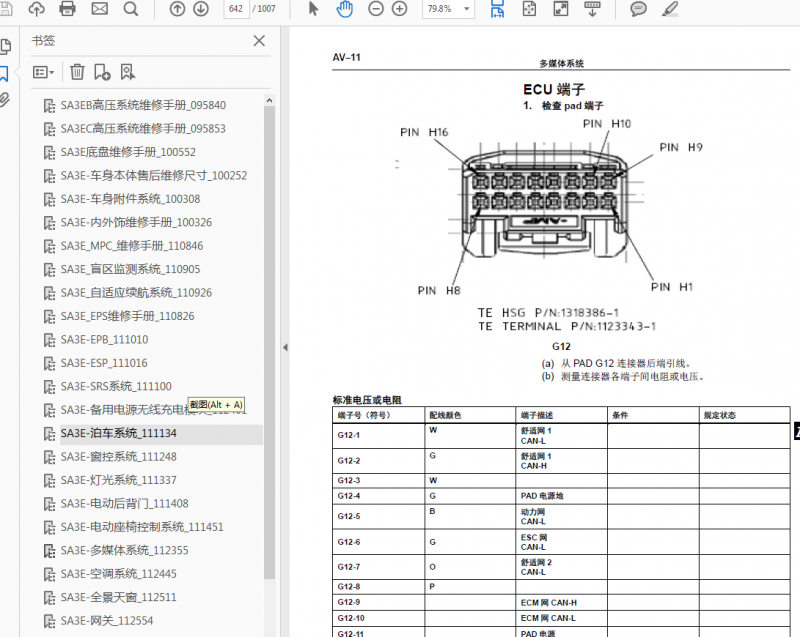Zoom out with the minus button
The width and height of the screenshot is (800, 637).
pyautogui.click(x=376, y=8)
